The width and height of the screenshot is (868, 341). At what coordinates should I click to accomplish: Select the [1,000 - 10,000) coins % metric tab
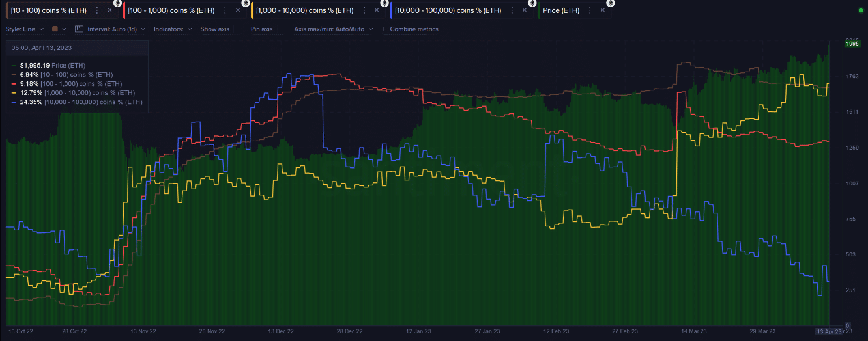[302, 10]
